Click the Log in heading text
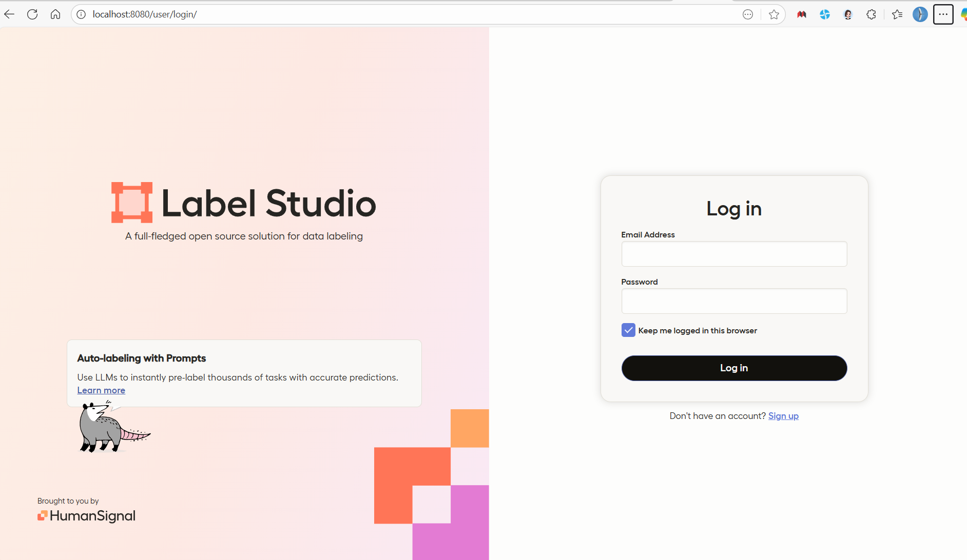 tap(734, 209)
